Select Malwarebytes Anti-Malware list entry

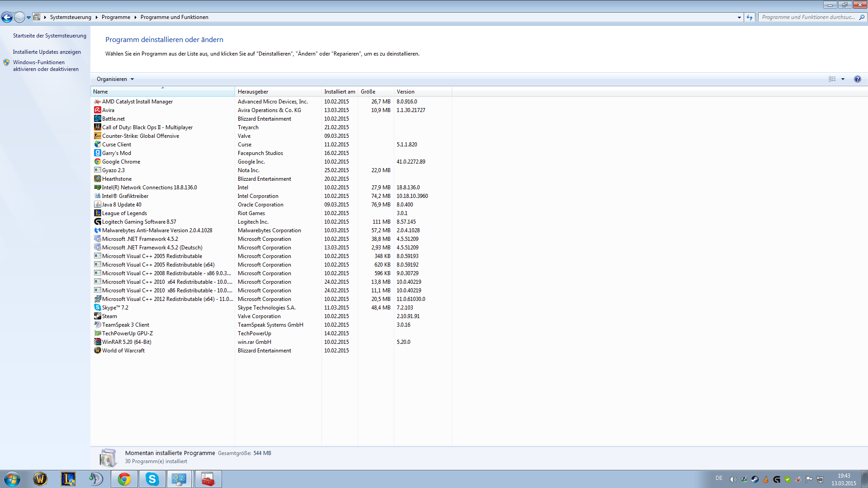157,230
